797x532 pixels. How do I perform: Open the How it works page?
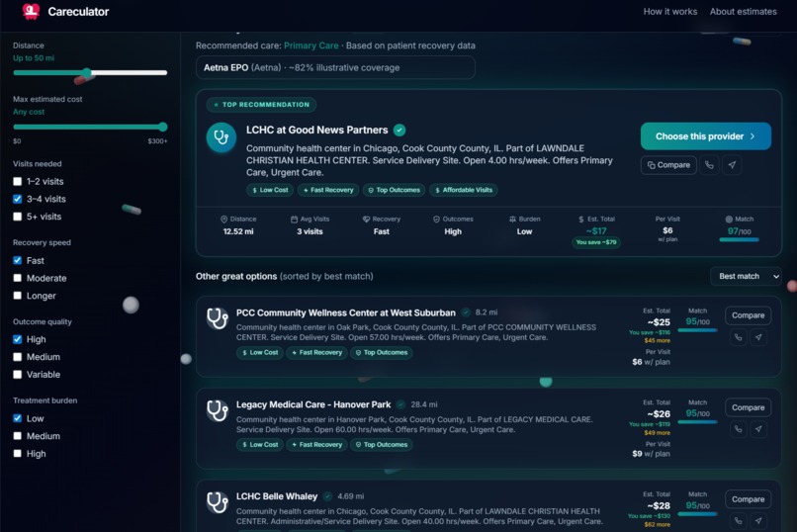[x=669, y=11]
